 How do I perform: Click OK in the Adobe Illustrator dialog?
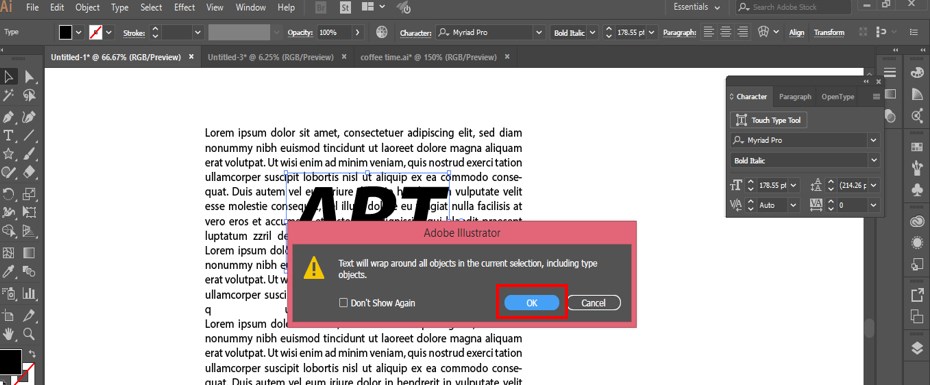click(531, 303)
